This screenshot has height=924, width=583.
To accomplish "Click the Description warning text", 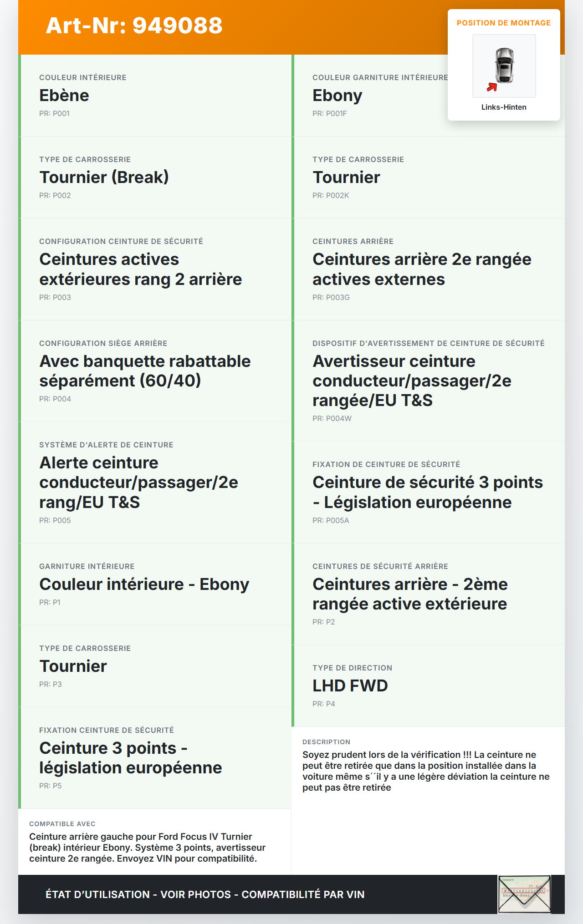I will [x=425, y=771].
